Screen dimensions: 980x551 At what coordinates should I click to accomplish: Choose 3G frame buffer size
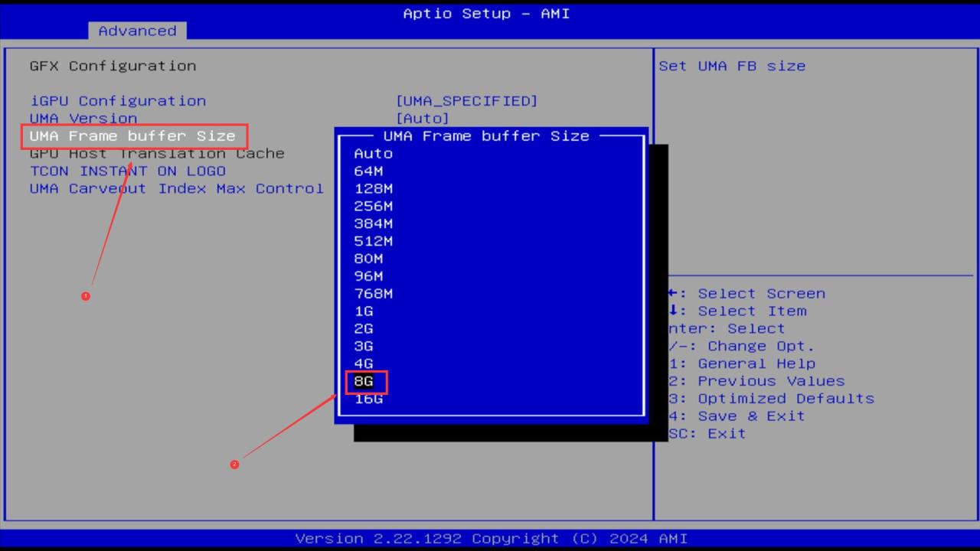click(364, 347)
